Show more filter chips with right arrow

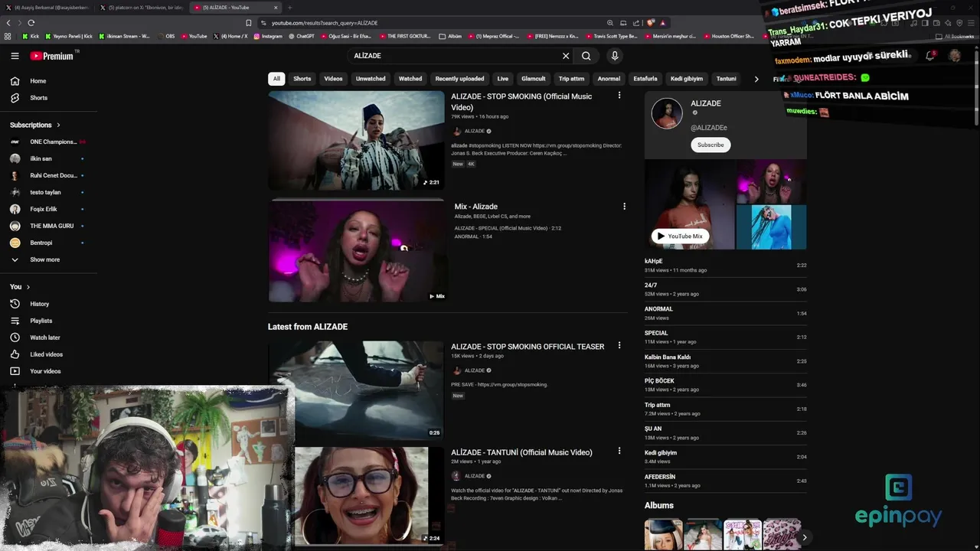[x=756, y=79]
